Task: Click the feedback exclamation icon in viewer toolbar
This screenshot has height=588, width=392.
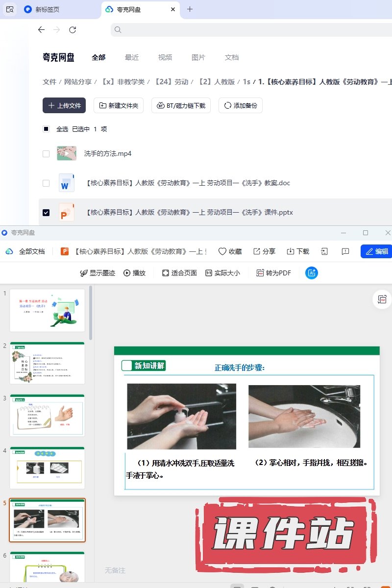Action: click(x=345, y=251)
